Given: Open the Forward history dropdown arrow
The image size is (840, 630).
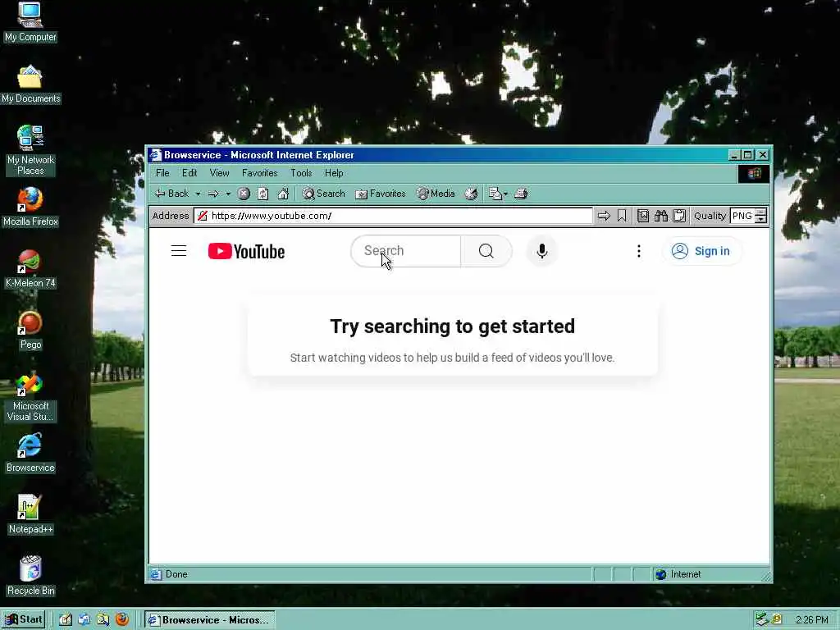Looking at the screenshot, I should pyautogui.click(x=228, y=194).
